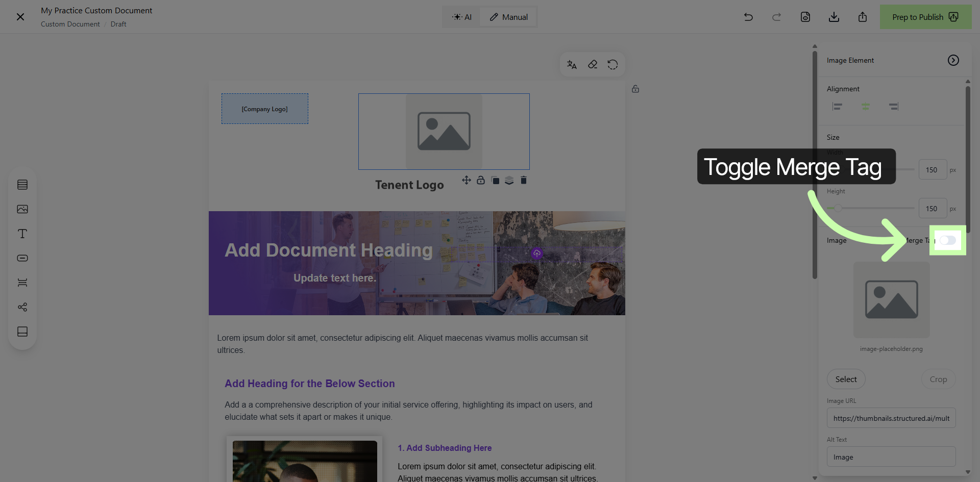Click the Image URL field
The width and height of the screenshot is (980, 482).
coord(891,418)
